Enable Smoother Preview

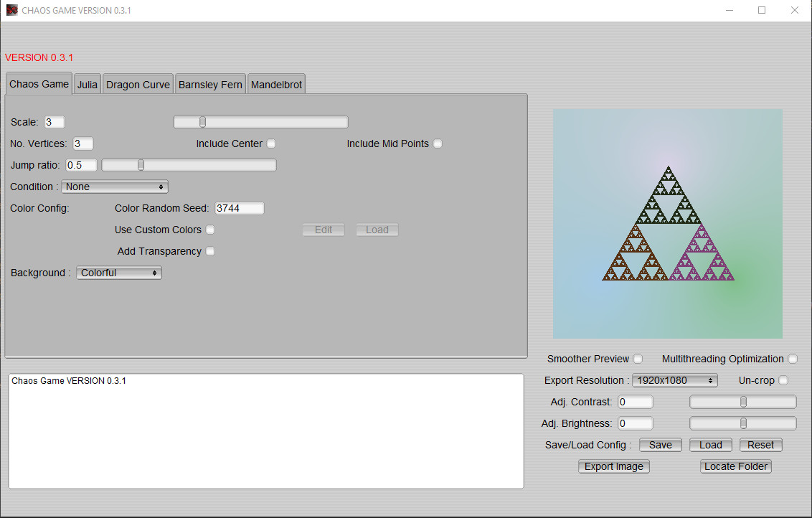coord(638,359)
